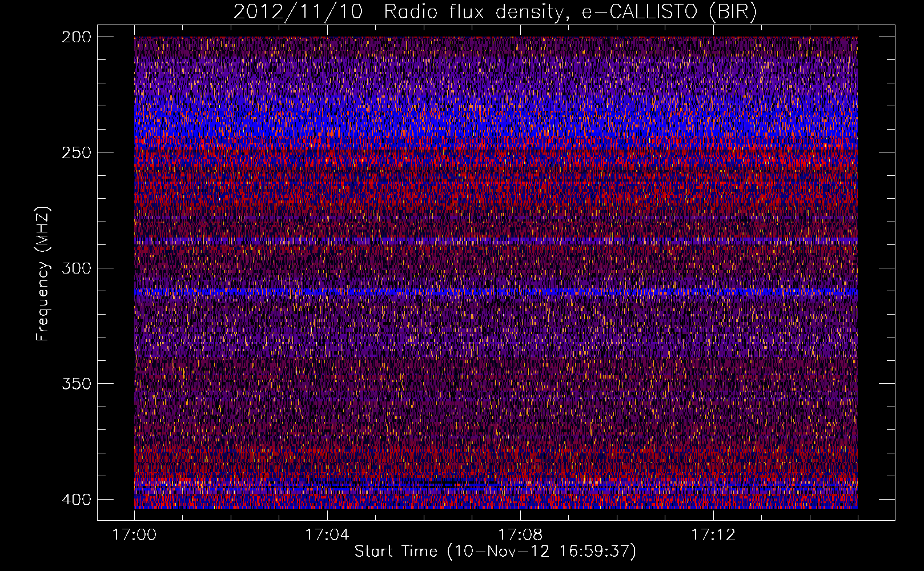924x571 pixels.
Task: Select the 250 frequency tick label
Action: (x=76, y=152)
